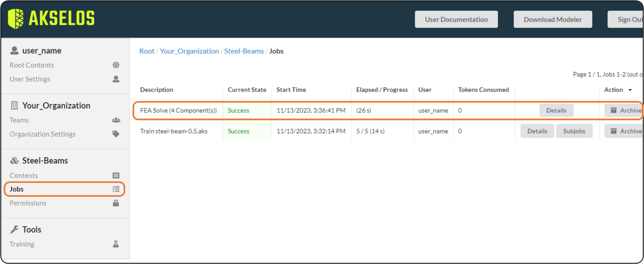Open User Settings in sidebar
This screenshot has width=644, height=264.
30,79
